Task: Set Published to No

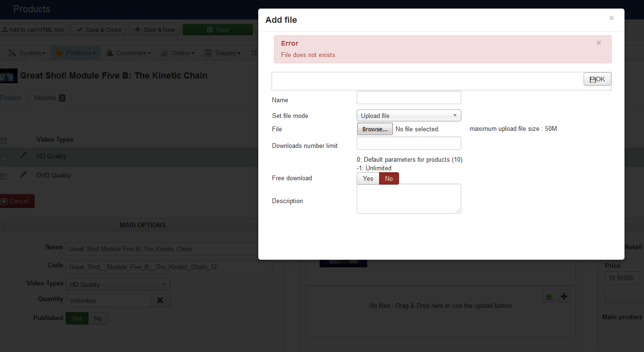Action: point(98,318)
